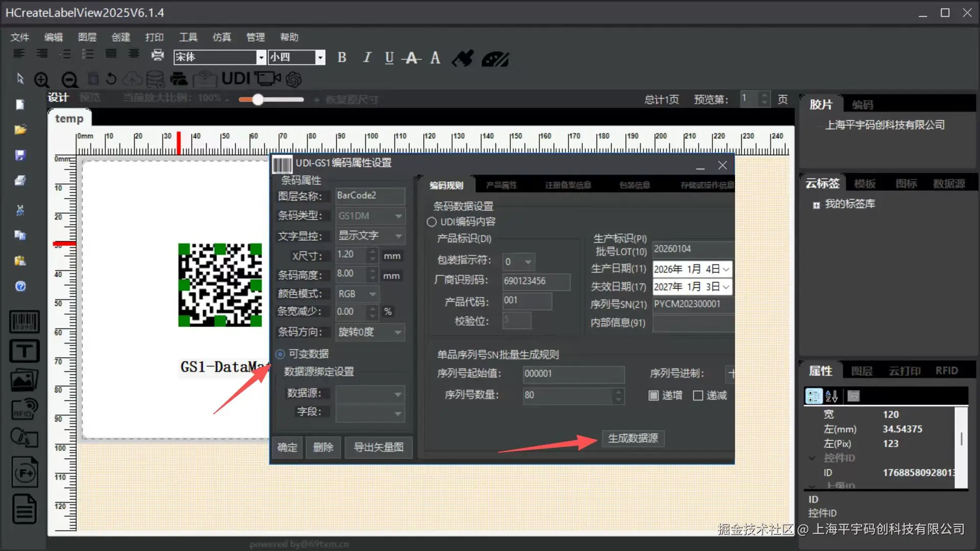Select the Text tool icon in sidebar
The height and width of the screenshot is (551, 980).
(24, 351)
